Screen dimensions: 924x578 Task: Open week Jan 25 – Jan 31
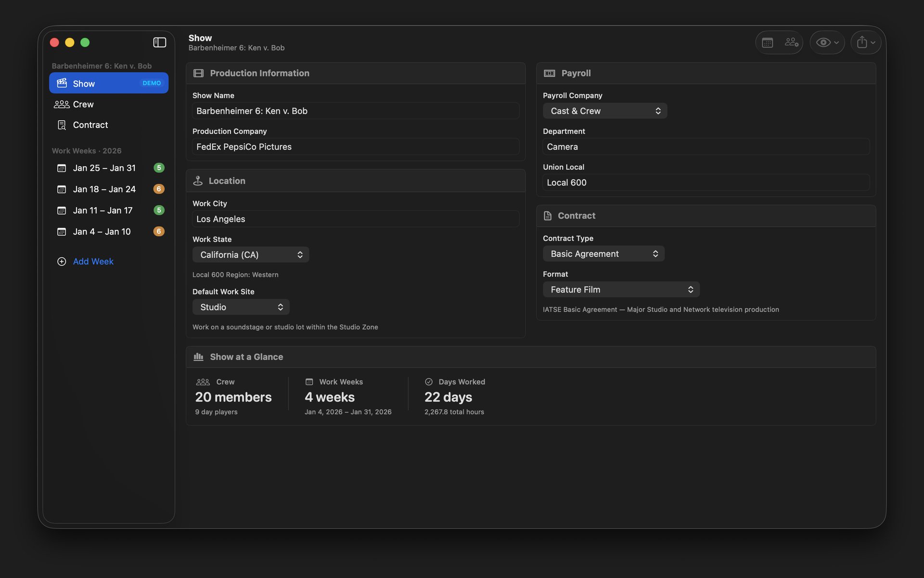(109, 168)
